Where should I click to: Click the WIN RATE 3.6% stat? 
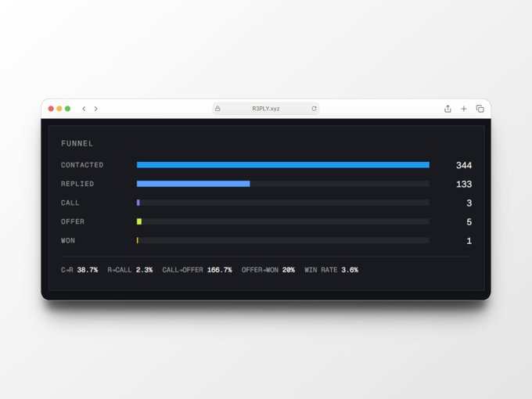331,270
